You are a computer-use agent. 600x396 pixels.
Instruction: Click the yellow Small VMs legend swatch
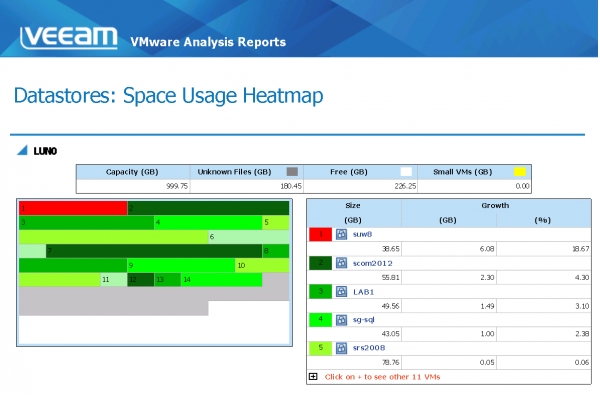tap(520, 172)
